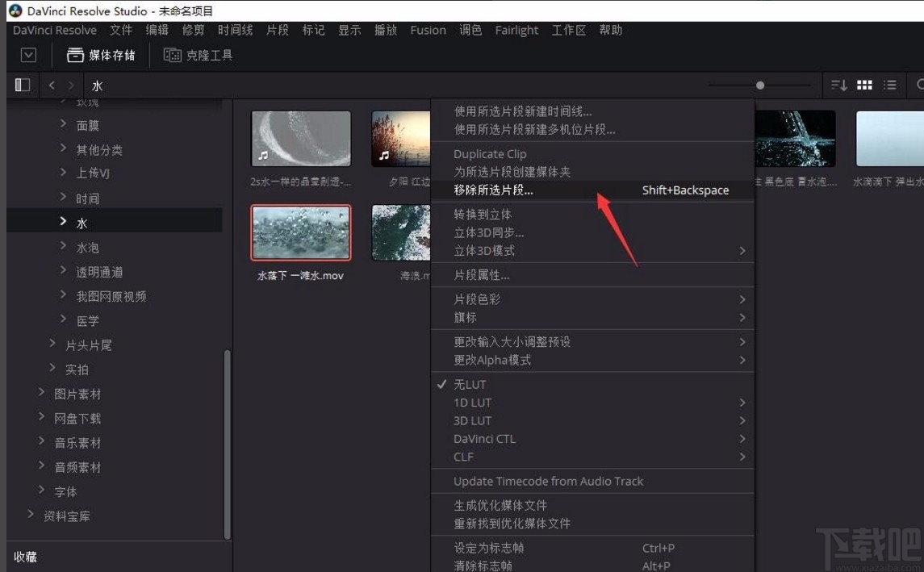Select the Clone Tool (克隆工具)

(198, 55)
